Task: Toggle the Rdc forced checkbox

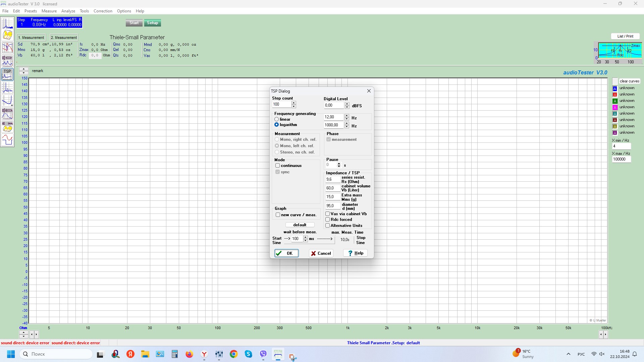Action: click(x=328, y=220)
